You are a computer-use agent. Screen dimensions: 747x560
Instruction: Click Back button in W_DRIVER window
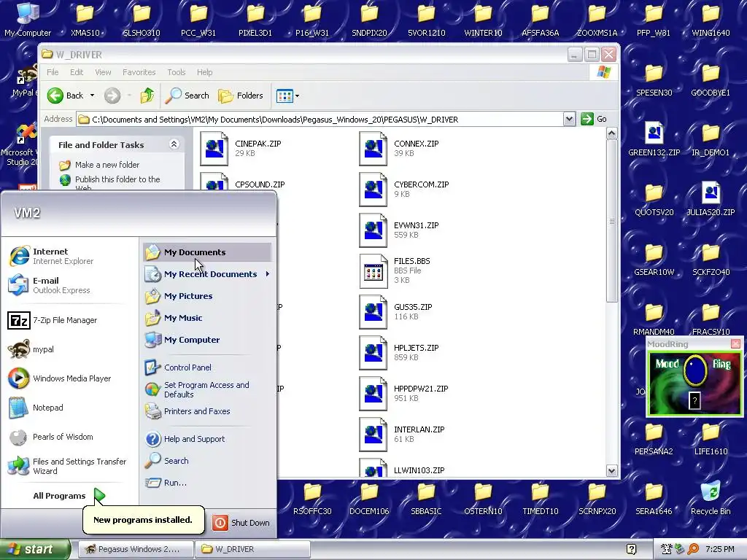(x=65, y=96)
